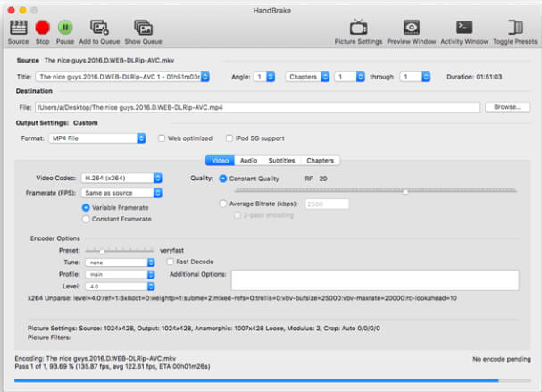Click the Toggle Presets icon
The width and height of the screenshot is (542, 392).
pos(514,29)
